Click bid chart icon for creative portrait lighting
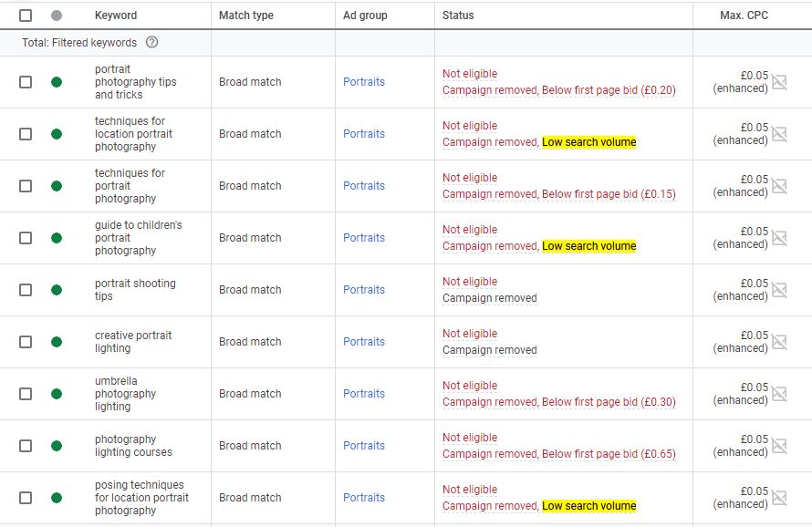The width and height of the screenshot is (812, 527). pyautogui.click(x=779, y=342)
